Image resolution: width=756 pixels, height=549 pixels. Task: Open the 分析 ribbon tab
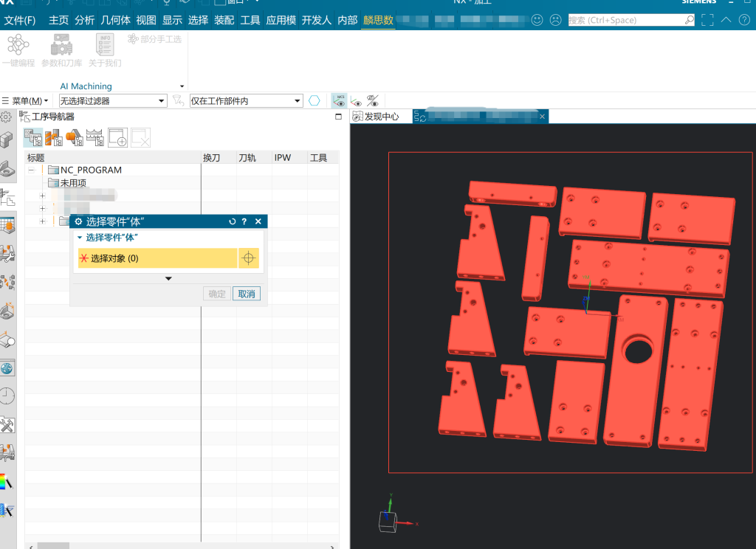[x=85, y=20]
